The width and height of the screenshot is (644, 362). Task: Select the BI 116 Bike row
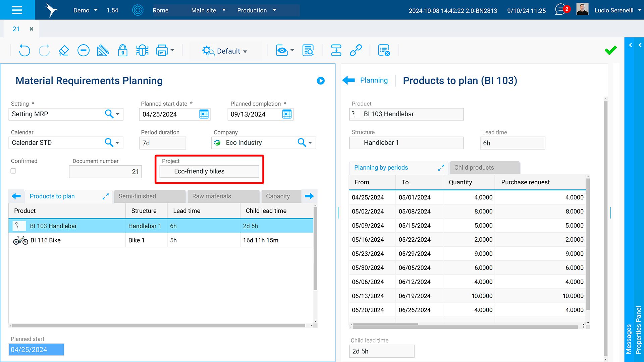46,240
